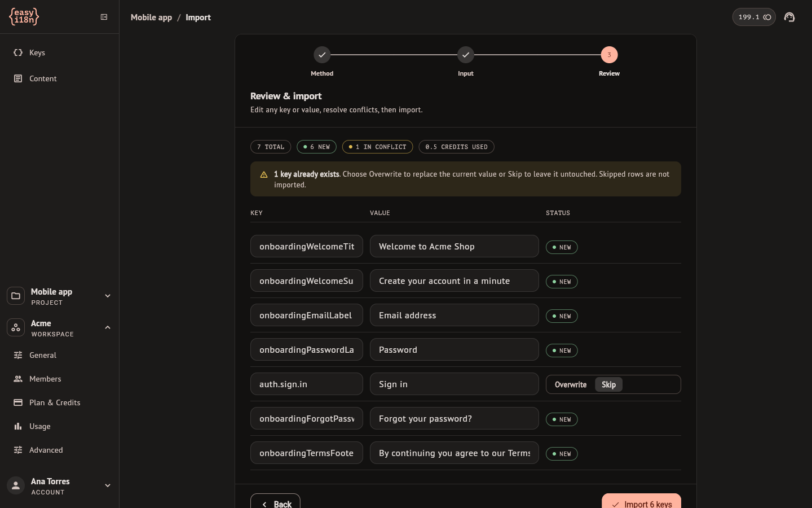This screenshot has height=508, width=812.
Task: Click the Back button
Action: (275, 501)
